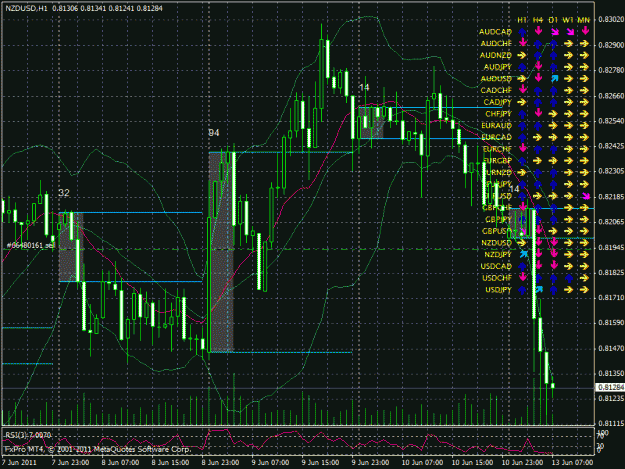This screenshot has height=469, width=625.
Task: Click the AUDCAD W1 diagonal down arrow
Action: [x=569, y=31]
